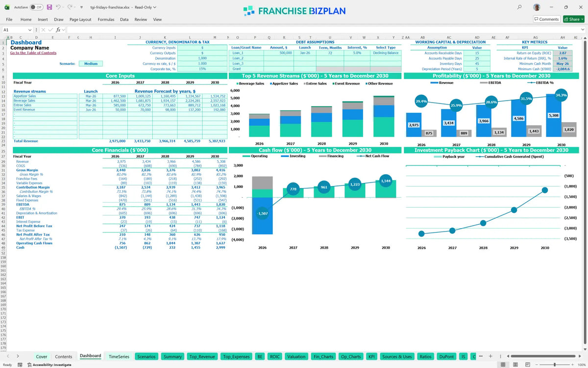Switch to the Insert ribbon tab
Viewport: 588px width, 368px height.
point(43,20)
